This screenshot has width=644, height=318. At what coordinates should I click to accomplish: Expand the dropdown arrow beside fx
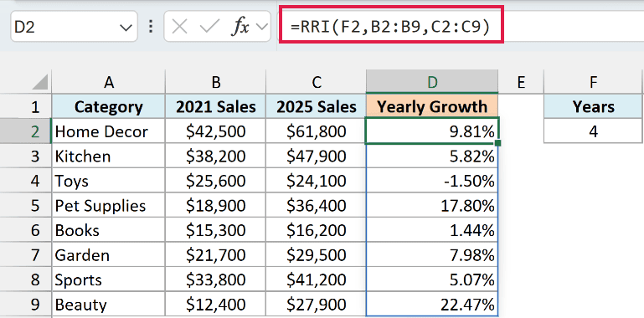click(x=260, y=27)
